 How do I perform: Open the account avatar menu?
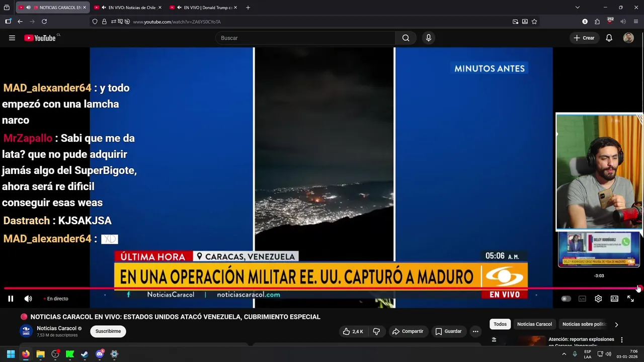coord(628,38)
